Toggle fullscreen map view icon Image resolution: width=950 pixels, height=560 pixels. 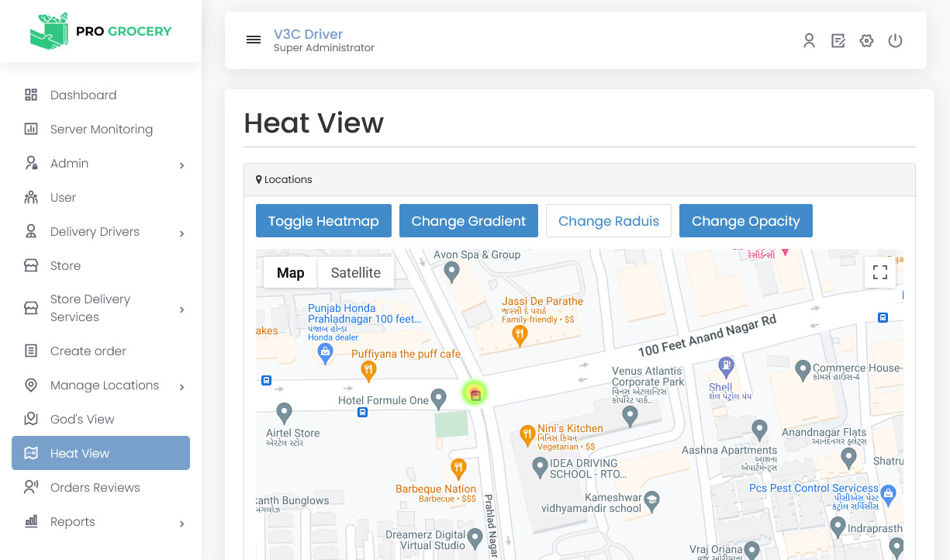click(880, 272)
